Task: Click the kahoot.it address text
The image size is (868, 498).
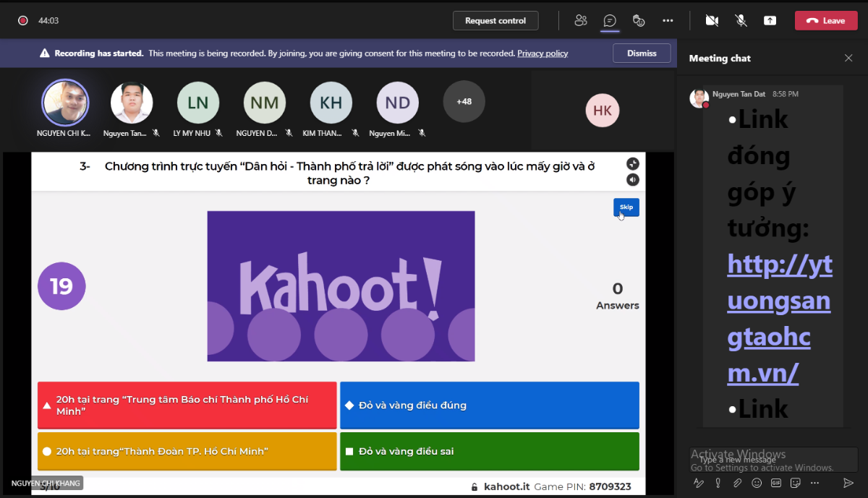Action: 506,486
